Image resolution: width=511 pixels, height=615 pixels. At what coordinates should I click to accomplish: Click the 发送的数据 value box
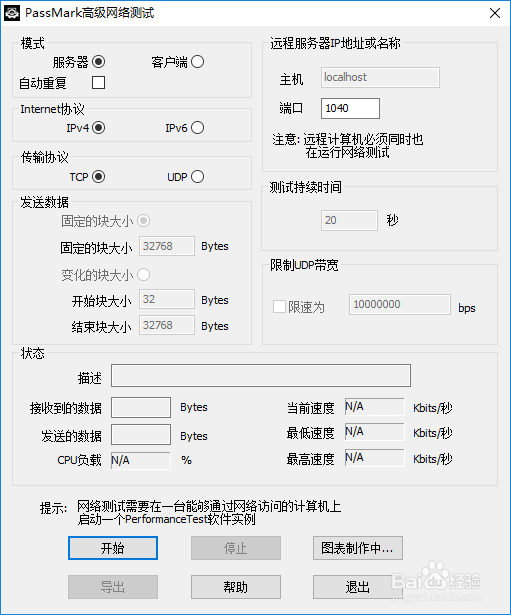point(141,435)
